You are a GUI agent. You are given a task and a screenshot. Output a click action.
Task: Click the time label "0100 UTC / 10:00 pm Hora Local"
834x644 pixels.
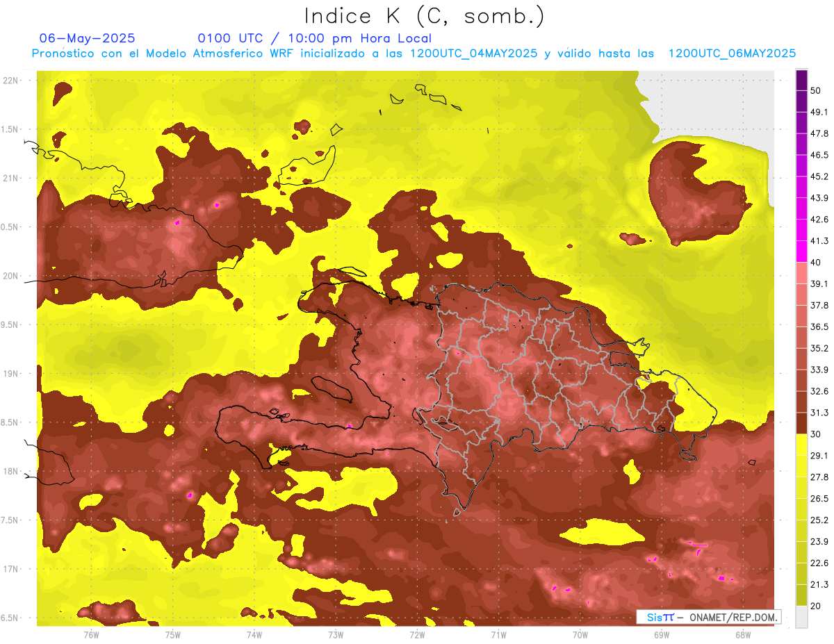point(315,38)
